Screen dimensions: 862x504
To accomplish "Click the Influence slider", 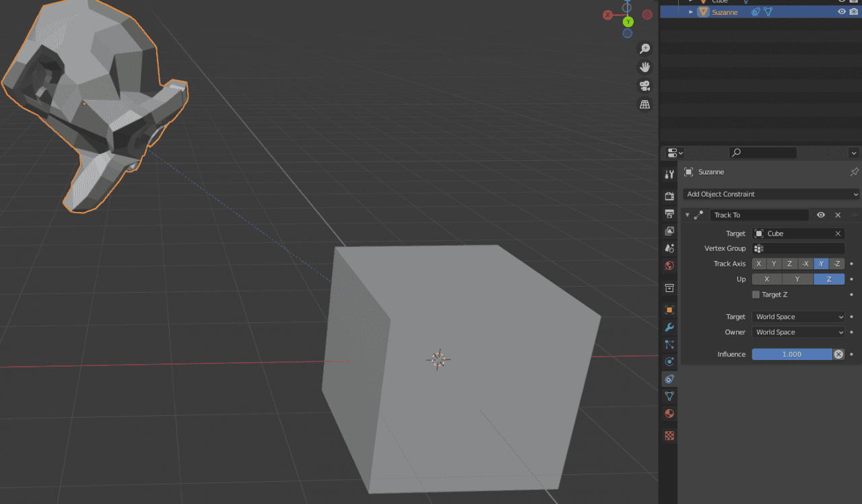I will pos(792,354).
